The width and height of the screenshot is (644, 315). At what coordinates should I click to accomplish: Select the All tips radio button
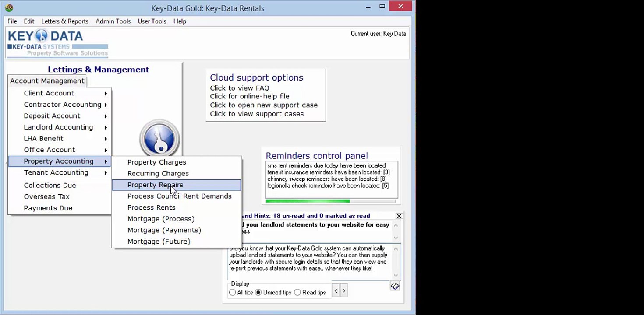click(x=232, y=292)
